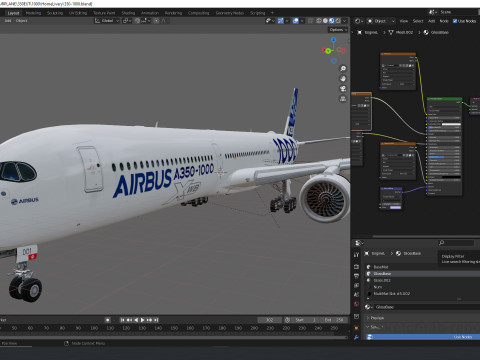Open the Output properties printer icon
This screenshot has height=360, width=480.
pos(356,276)
